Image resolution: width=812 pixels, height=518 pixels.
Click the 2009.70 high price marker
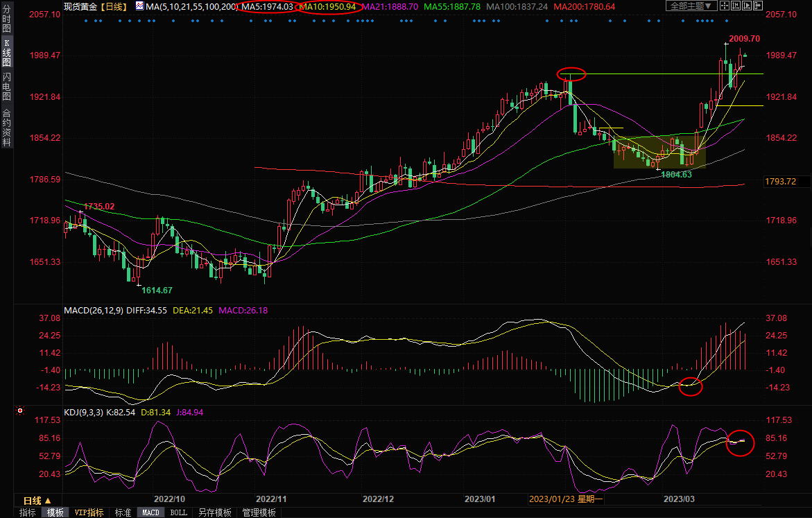coord(744,39)
